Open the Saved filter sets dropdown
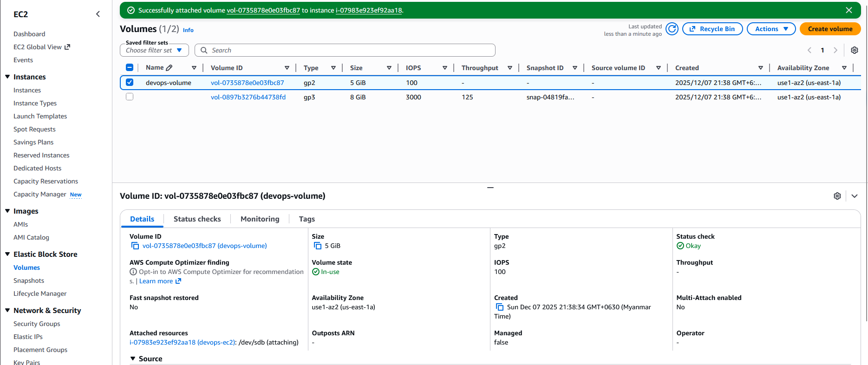 click(x=154, y=50)
